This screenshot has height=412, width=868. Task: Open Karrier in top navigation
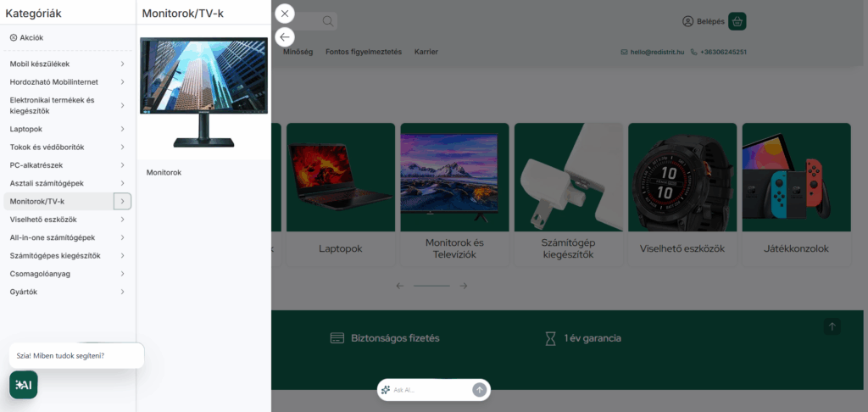coord(426,52)
